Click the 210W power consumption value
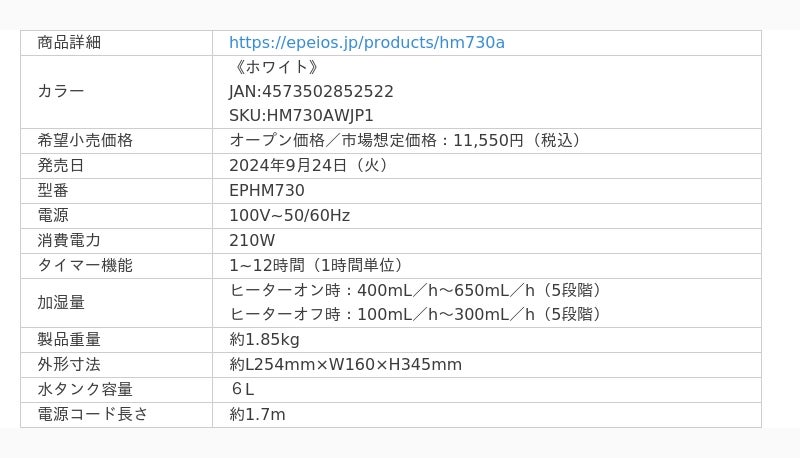This screenshot has height=458, width=800. [252, 240]
